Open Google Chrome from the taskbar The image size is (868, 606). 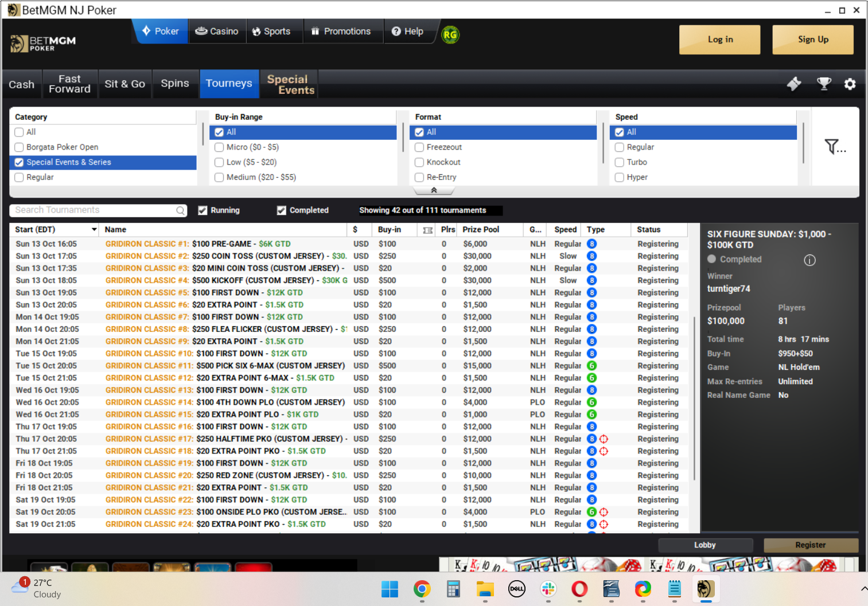pos(422,589)
